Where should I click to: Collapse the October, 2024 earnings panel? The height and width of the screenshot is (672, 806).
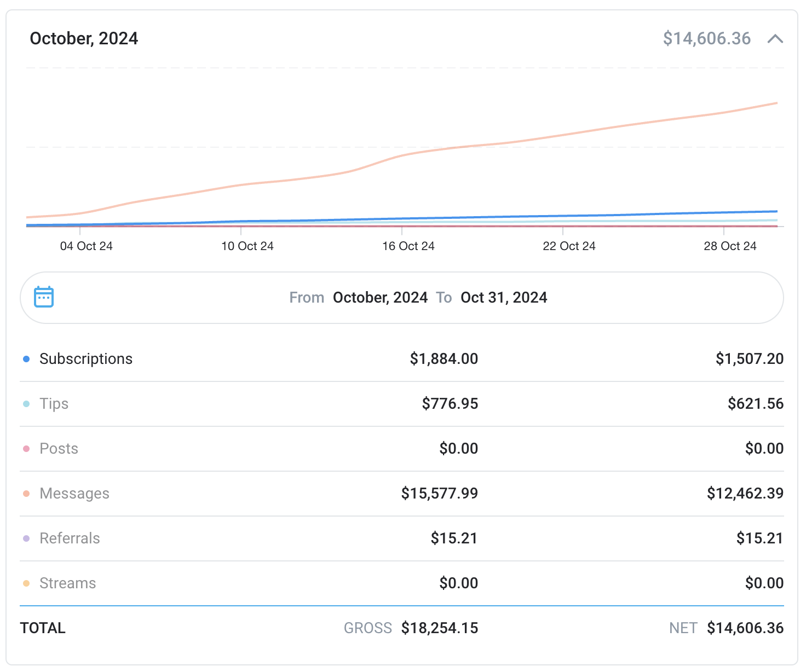point(775,39)
